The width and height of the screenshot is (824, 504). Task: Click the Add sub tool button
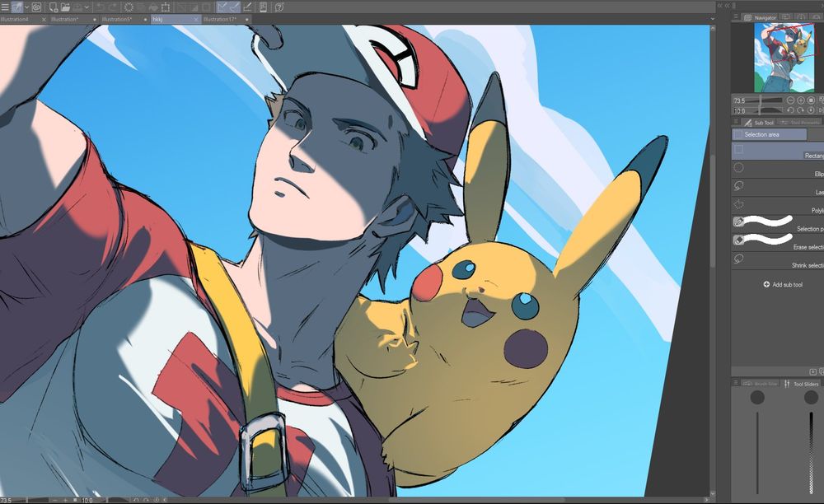783,284
